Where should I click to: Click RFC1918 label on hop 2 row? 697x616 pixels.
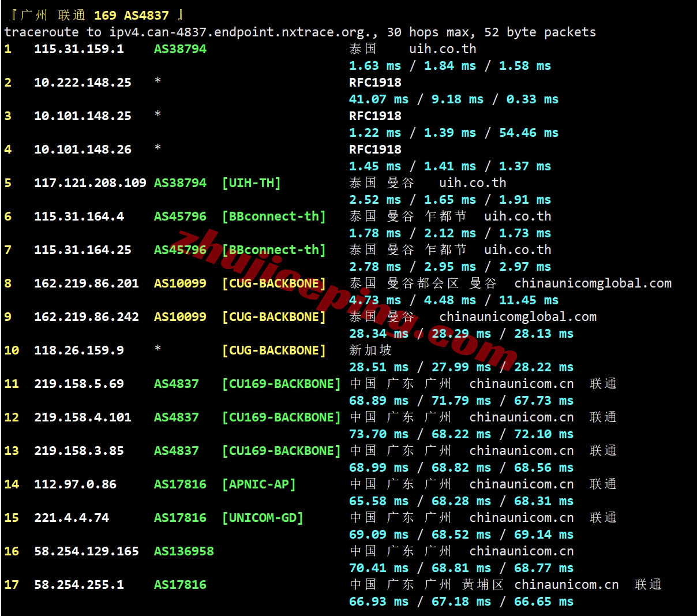coord(375,82)
